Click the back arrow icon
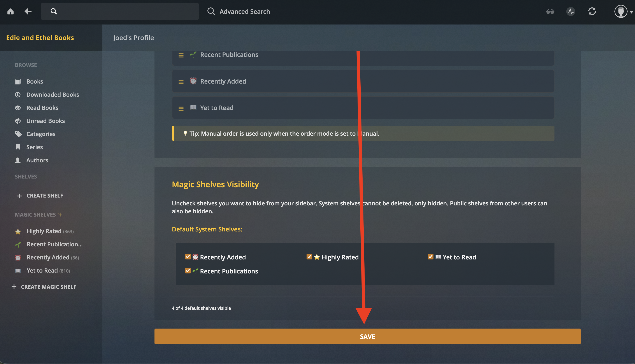 (28, 12)
